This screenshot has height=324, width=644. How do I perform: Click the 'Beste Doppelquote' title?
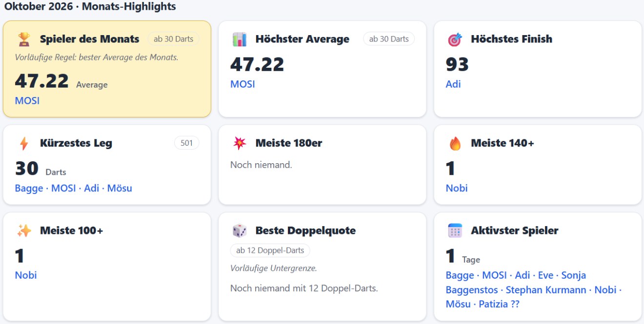click(x=305, y=230)
